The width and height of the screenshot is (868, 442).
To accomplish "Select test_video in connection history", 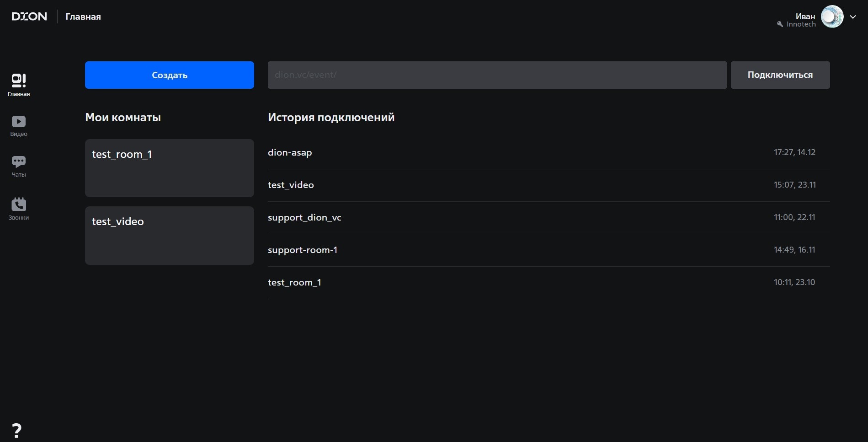I will [548, 185].
